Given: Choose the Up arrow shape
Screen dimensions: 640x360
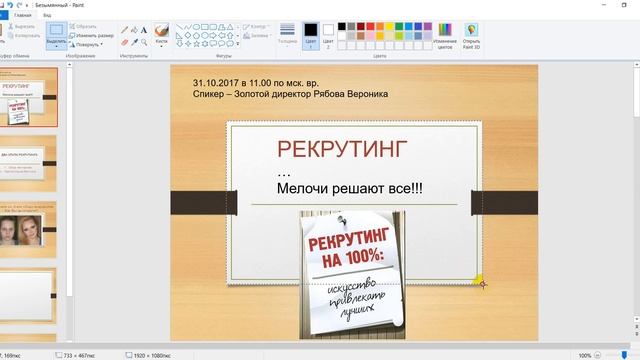Looking at the screenshot, I should coord(230,36).
